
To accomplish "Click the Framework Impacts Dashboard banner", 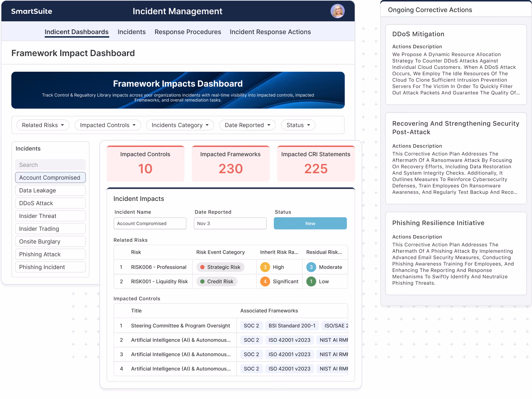I will pyautogui.click(x=178, y=90).
